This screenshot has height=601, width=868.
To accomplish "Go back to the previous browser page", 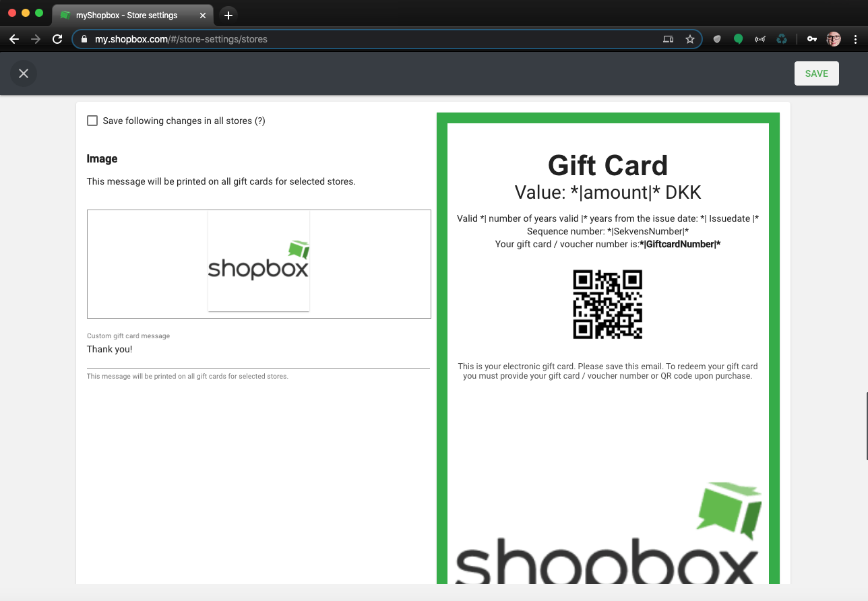I will point(14,39).
